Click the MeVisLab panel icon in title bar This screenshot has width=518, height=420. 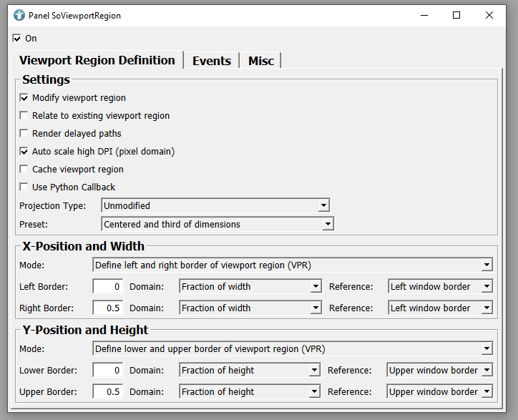[19, 15]
